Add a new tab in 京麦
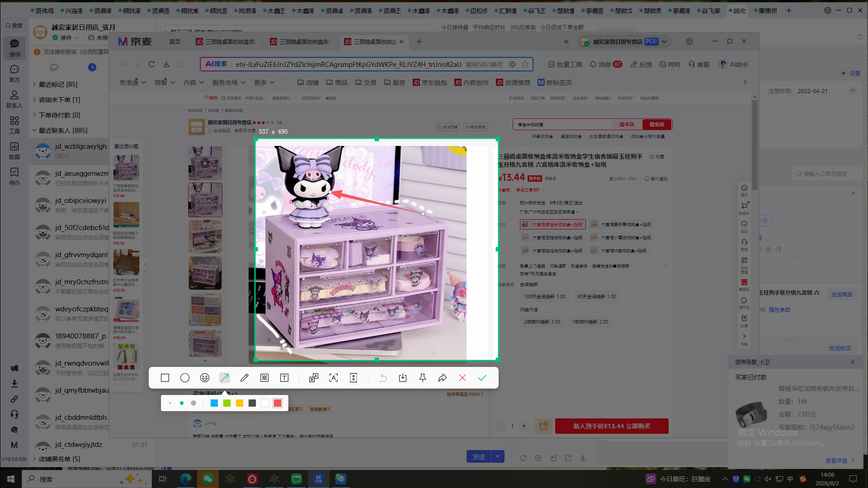Viewport: 868px width, 488px height. 419,42
